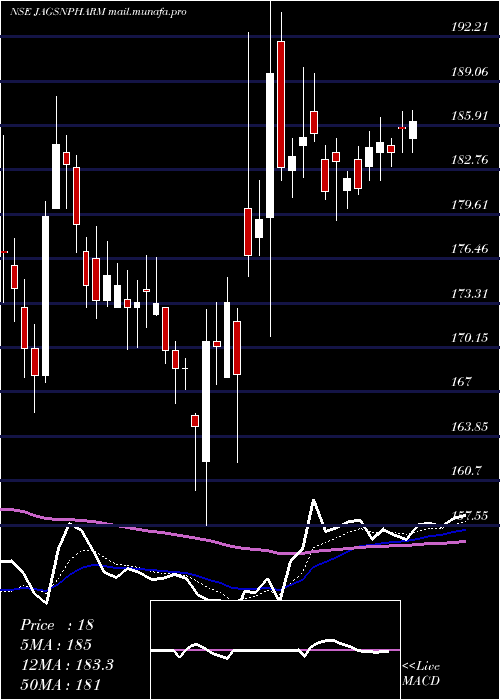500x700 pixels.
Task: Click the '5MA : 185' readout
Action: pyautogui.click(x=56, y=645)
